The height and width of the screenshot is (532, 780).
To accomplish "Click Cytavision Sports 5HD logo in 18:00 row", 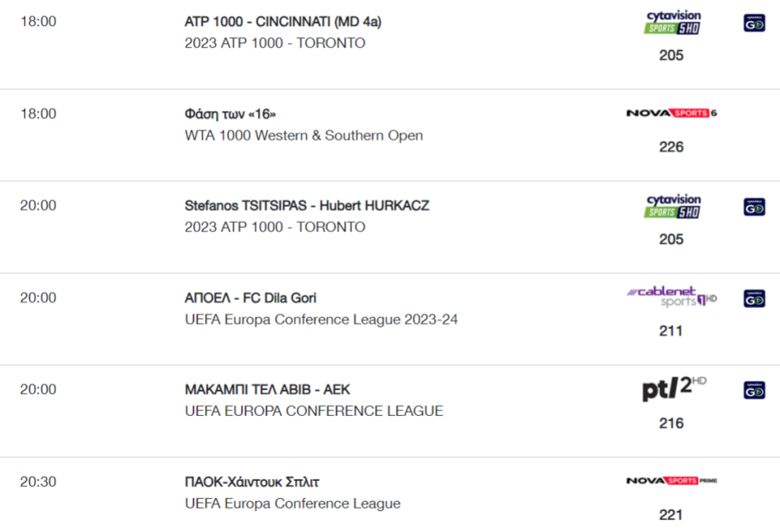I will pyautogui.click(x=673, y=23).
